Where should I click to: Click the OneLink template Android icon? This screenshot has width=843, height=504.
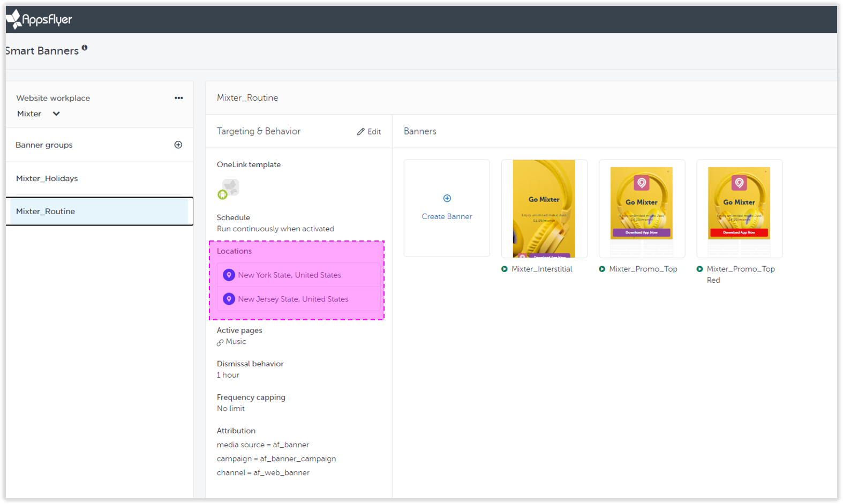pyautogui.click(x=222, y=195)
